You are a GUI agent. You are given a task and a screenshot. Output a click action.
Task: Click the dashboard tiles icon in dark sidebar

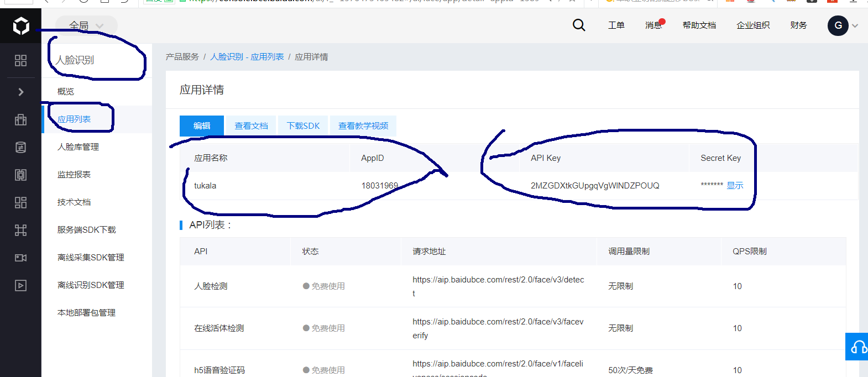20,202
